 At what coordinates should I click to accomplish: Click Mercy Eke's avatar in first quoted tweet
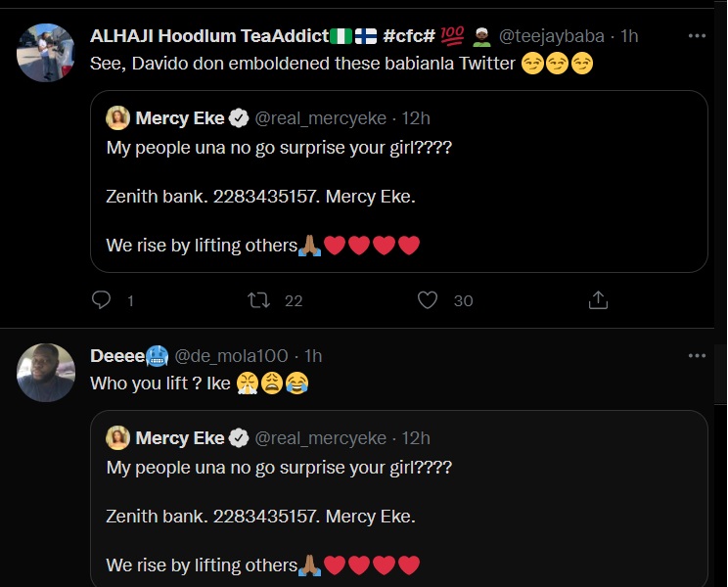pyautogui.click(x=117, y=118)
